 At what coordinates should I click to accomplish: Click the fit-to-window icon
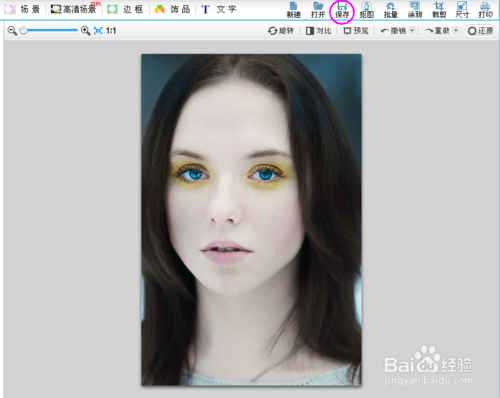[x=98, y=31]
